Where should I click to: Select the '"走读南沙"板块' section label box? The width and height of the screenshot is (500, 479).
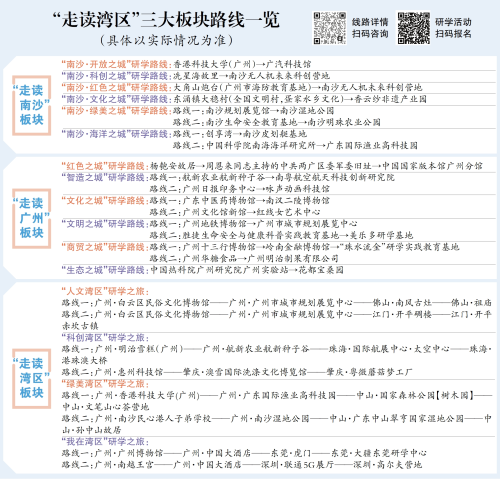32,105
